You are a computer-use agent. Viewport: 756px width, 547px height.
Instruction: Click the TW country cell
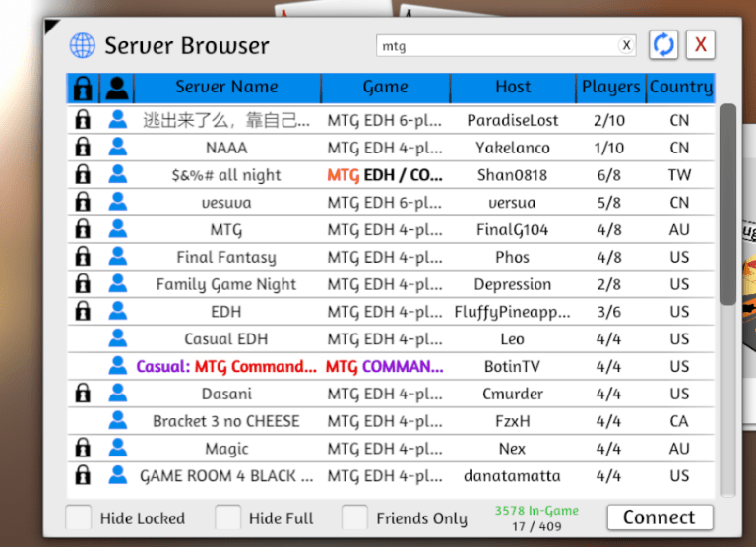tap(680, 175)
